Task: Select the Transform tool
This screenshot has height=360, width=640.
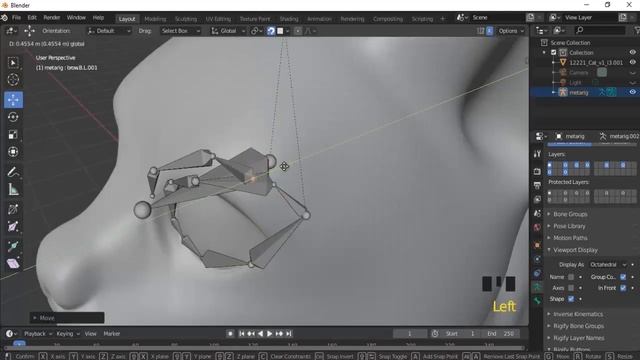Action: pos(13,152)
